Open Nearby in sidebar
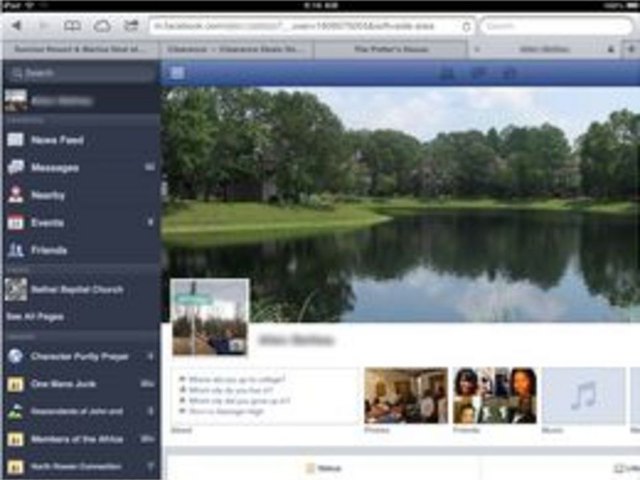The image size is (640, 480). coord(81,195)
